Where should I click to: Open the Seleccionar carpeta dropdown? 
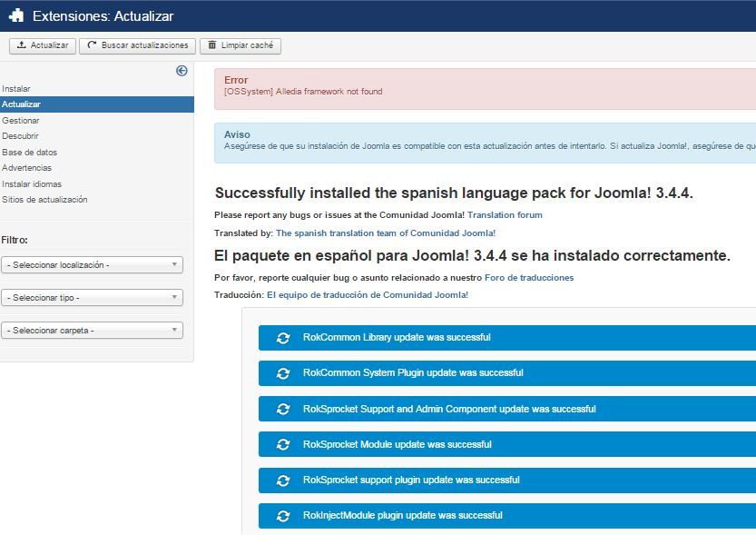tap(92, 331)
